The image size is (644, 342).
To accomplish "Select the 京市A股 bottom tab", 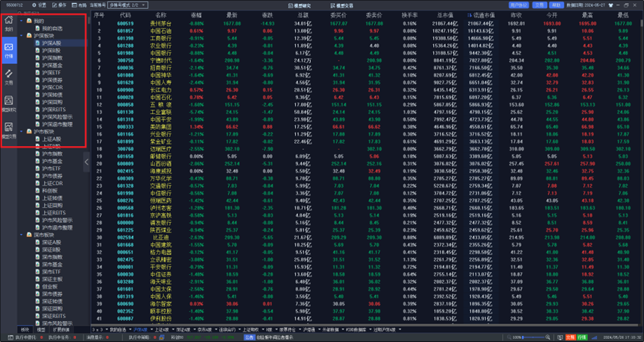I will pyautogui.click(x=204, y=329).
